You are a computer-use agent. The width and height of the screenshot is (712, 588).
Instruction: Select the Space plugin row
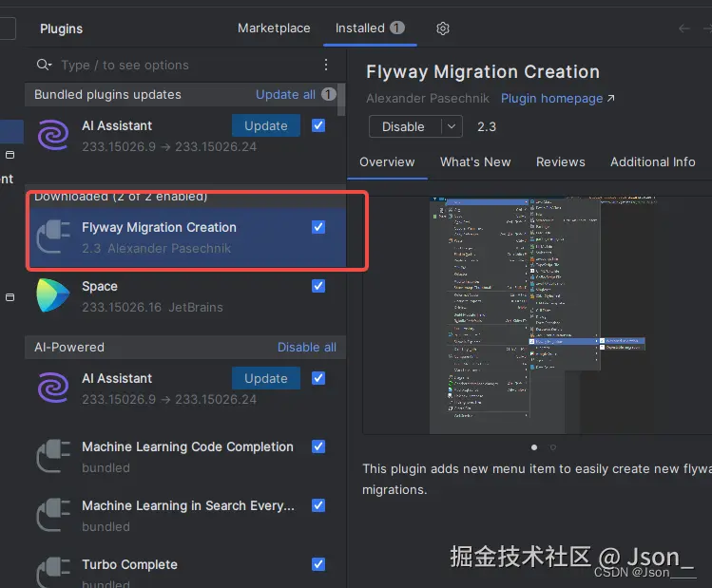point(185,296)
